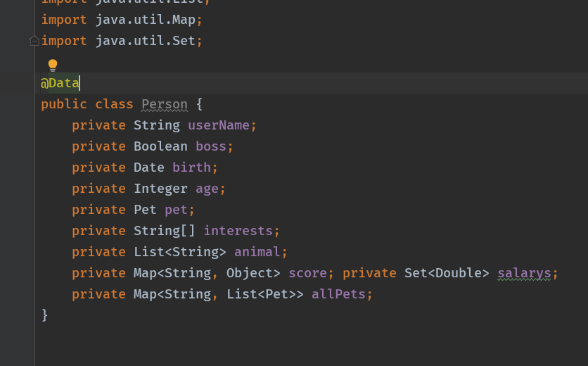Viewport: 588px width, 366px height.
Task: Click the age field name
Action: point(207,189)
